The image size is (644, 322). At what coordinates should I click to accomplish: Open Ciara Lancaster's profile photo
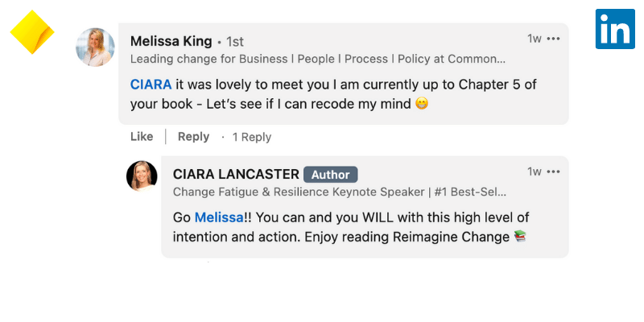tap(142, 175)
